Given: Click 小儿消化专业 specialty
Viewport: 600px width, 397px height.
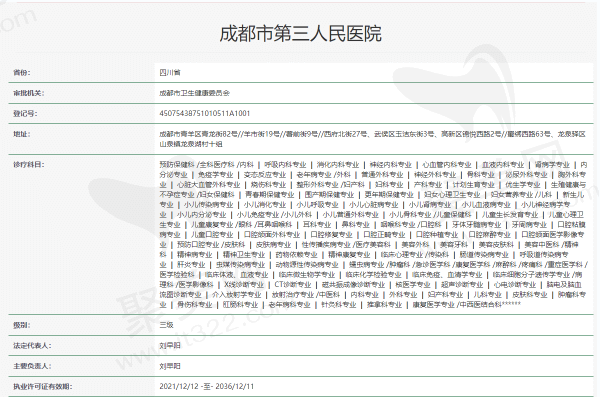Looking at the screenshot, I should (x=265, y=205).
